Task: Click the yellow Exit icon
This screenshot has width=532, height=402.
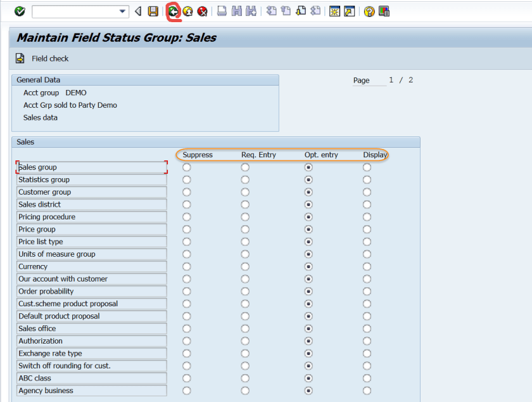Action: 187,11
